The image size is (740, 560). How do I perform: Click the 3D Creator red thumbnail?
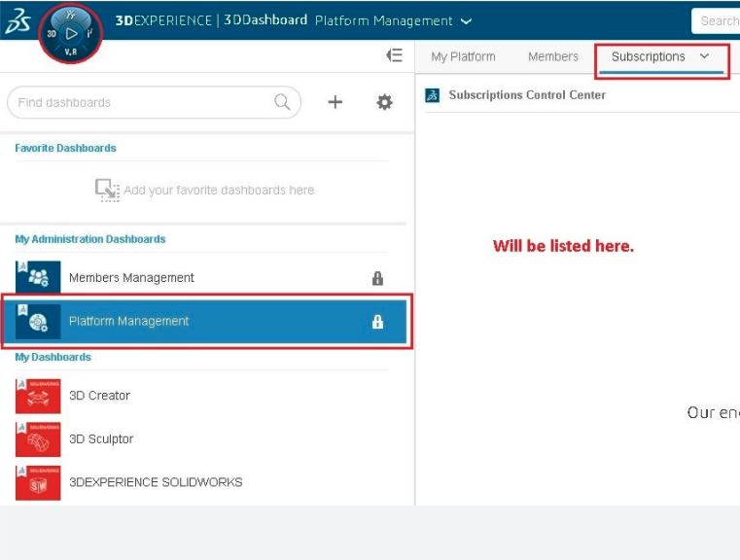coord(38,396)
